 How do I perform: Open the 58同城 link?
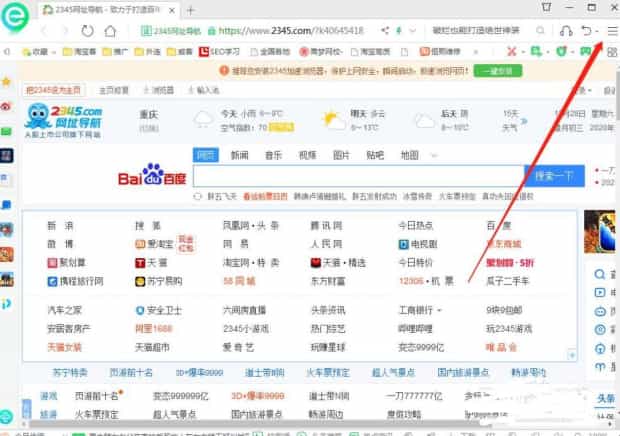point(240,281)
